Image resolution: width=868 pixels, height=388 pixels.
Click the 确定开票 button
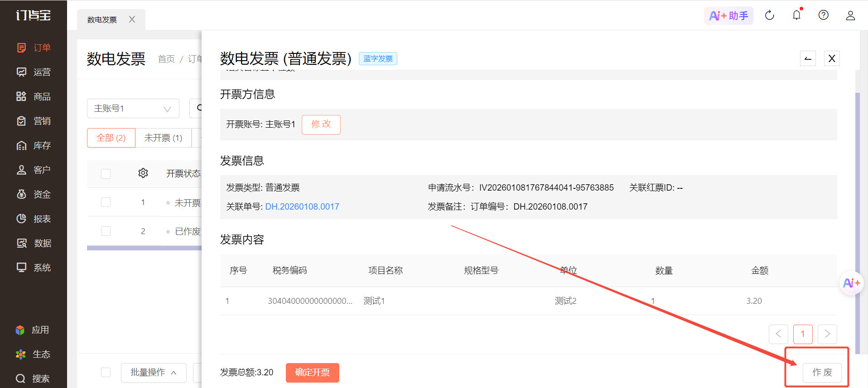(x=313, y=373)
